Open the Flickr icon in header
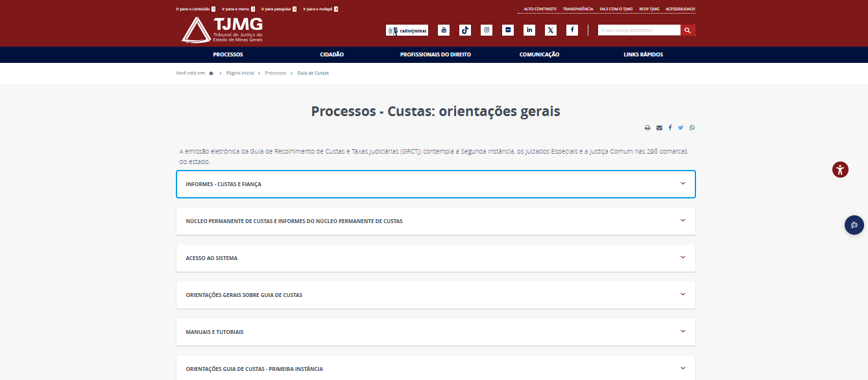The height and width of the screenshot is (380, 868). (x=508, y=30)
